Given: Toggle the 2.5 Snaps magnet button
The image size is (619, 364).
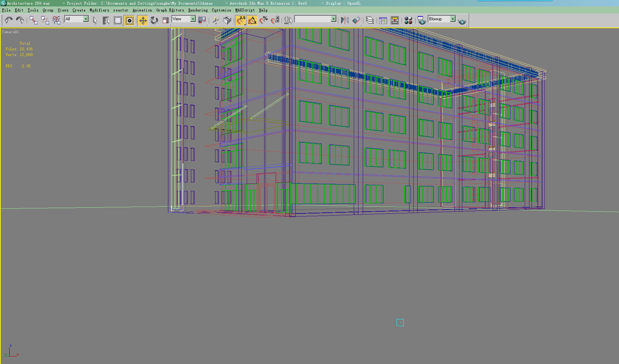Looking at the screenshot, I should point(241,20).
